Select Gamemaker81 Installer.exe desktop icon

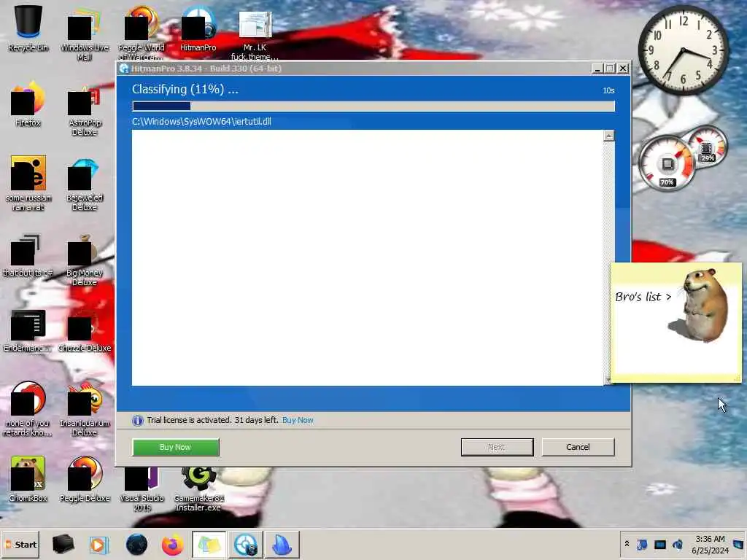point(198,488)
